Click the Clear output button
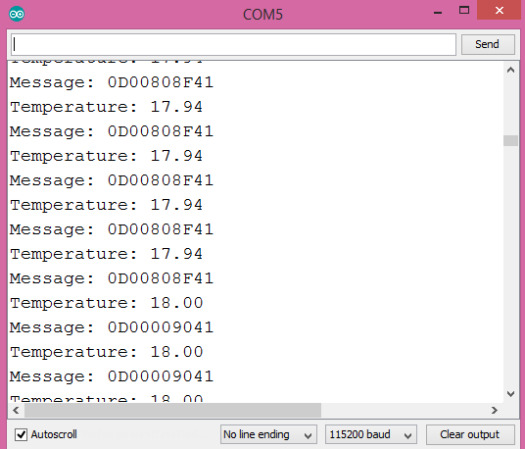Screen dimensions: 525x449 coord(470,435)
